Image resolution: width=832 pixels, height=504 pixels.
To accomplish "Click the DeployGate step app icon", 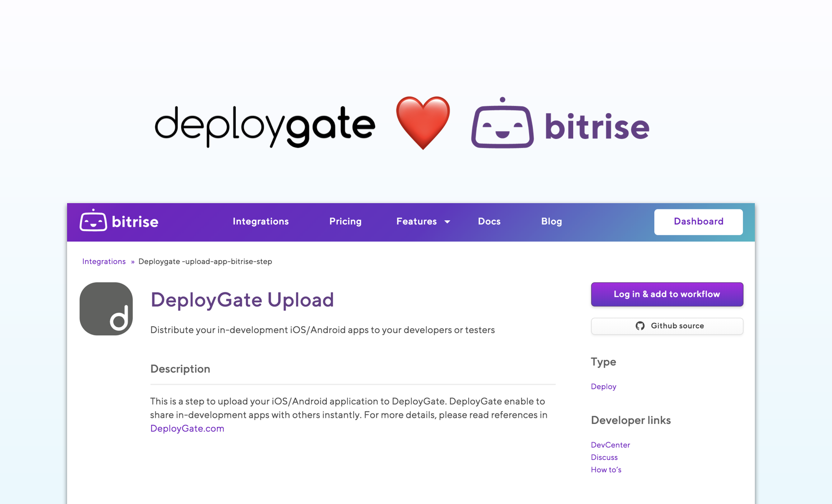I will (x=106, y=309).
